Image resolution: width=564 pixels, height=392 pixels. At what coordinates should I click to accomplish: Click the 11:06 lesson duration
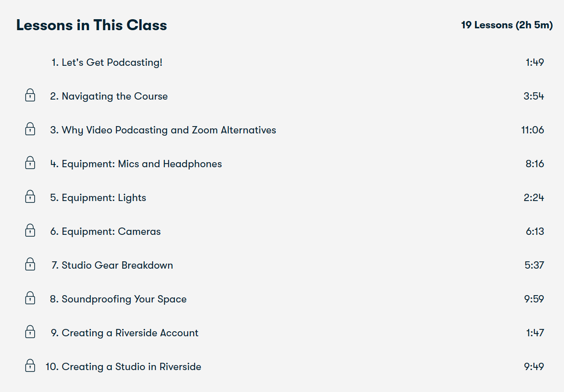[x=532, y=130]
